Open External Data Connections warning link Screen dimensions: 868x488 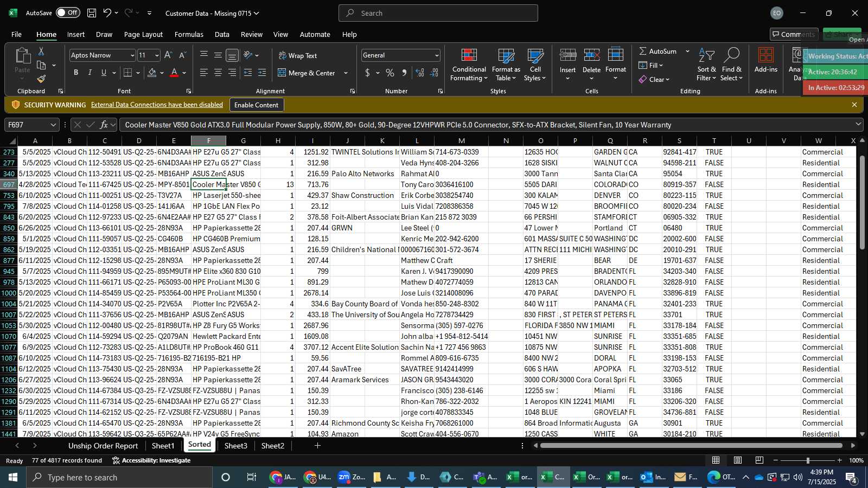157,105
